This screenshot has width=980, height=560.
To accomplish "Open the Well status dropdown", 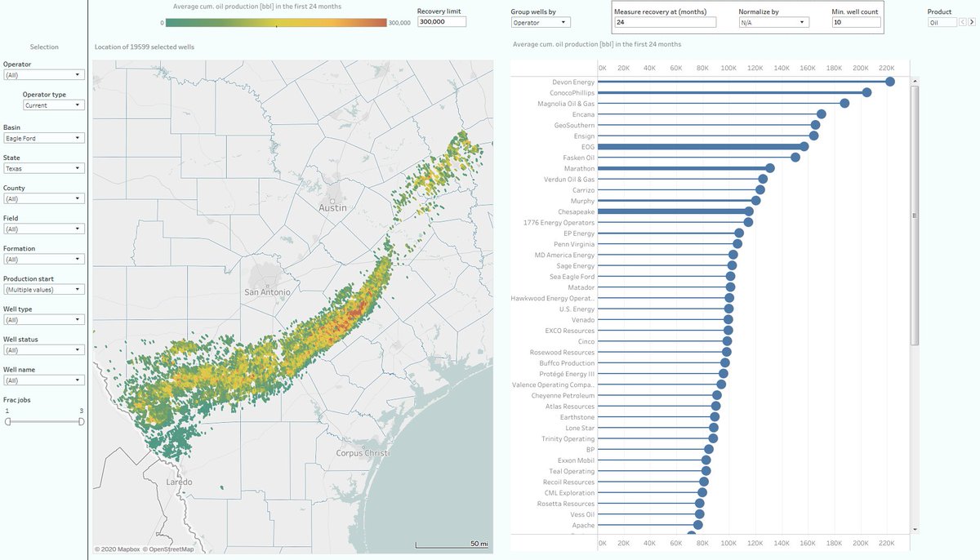I will 44,349.
